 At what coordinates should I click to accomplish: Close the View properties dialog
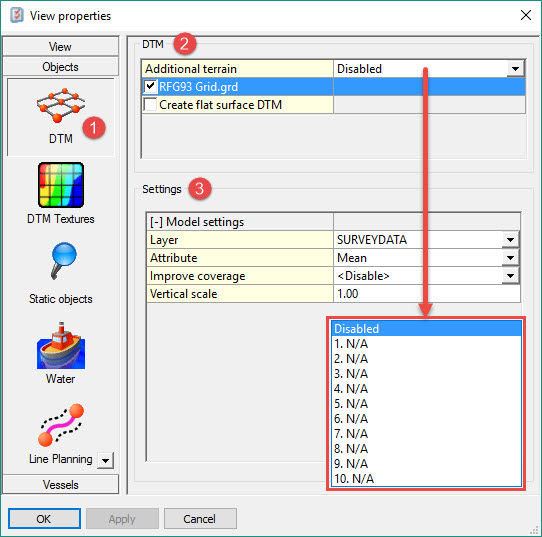(526, 15)
